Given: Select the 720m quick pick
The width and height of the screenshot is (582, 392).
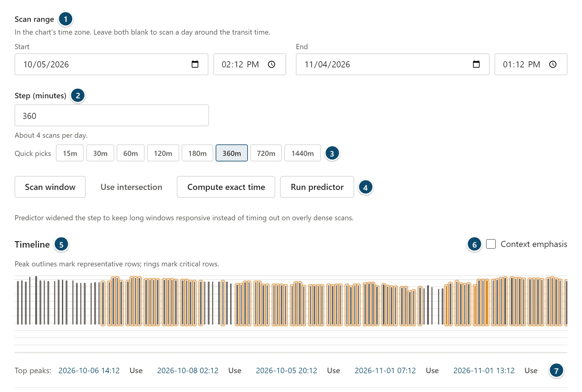Looking at the screenshot, I should pos(266,153).
